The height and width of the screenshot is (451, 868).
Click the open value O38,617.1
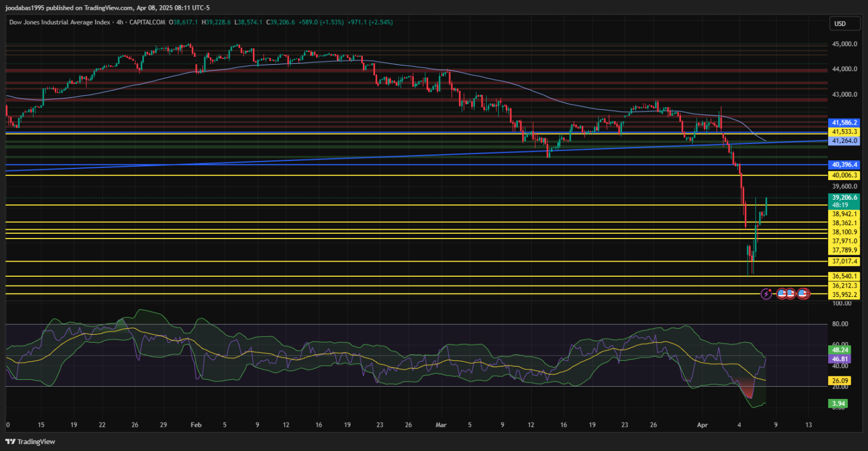(183, 21)
